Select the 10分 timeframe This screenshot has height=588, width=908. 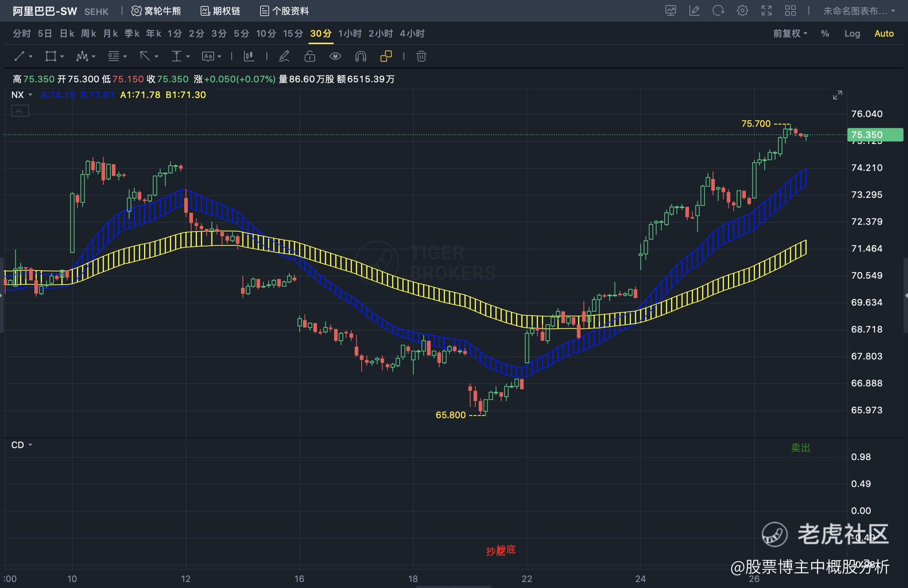click(266, 34)
